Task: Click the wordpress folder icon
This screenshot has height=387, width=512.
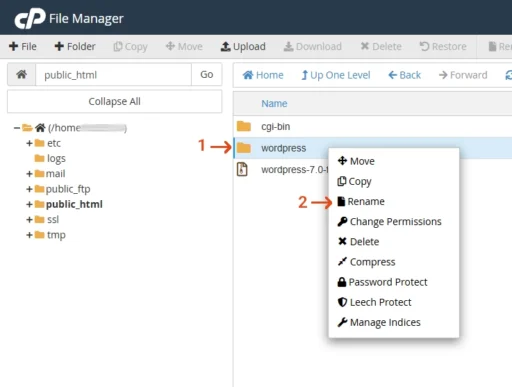Action: click(244, 148)
